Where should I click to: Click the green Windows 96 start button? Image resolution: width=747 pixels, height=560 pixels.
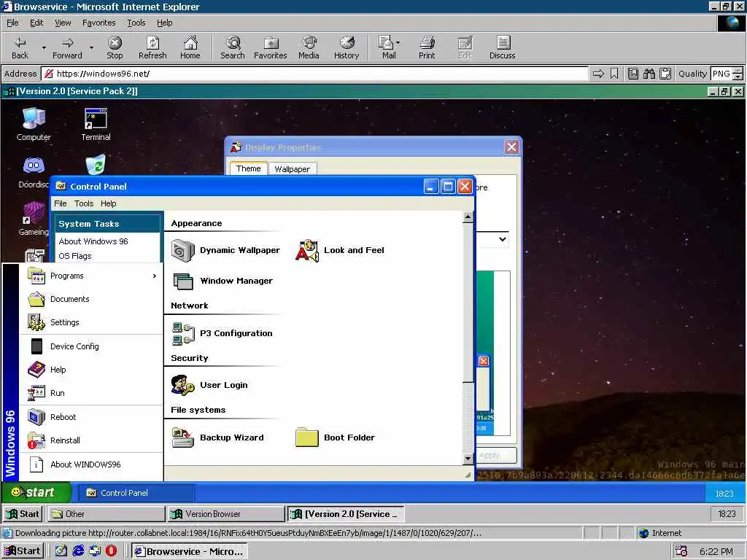click(x=36, y=492)
